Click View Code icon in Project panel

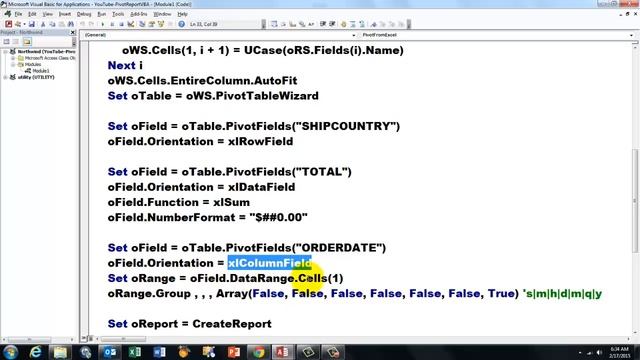click(x=7, y=42)
